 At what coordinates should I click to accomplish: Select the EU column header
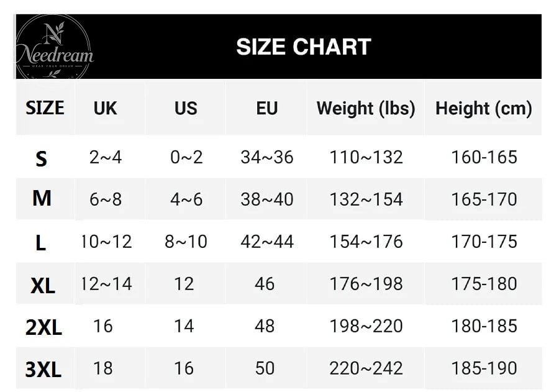point(266,108)
